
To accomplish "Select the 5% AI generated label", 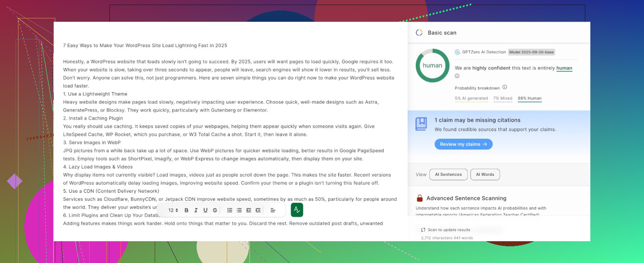I will point(471,98).
